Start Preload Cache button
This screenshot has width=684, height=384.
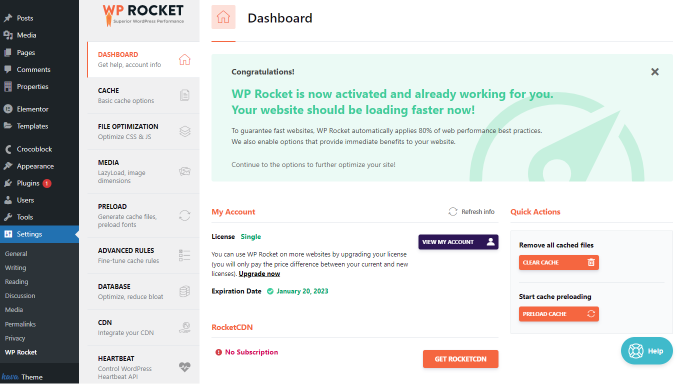tap(558, 314)
